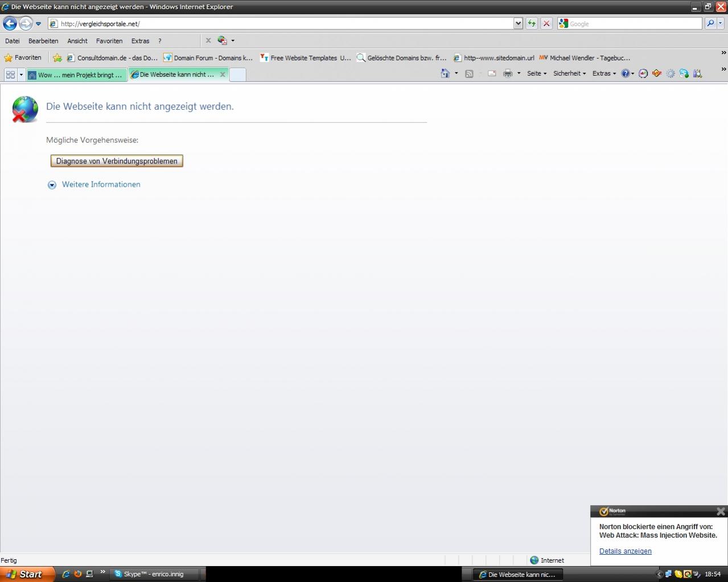Open the Sicherheit dropdown menu
This screenshot has height=582, width=728.
[569, 73]
